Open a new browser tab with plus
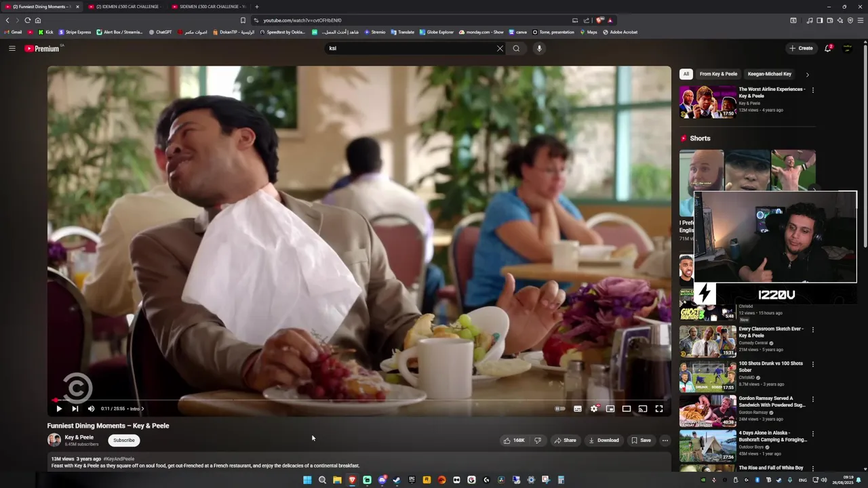The height and width of the screenshot is (488, 868). click(x=256, y=7)
